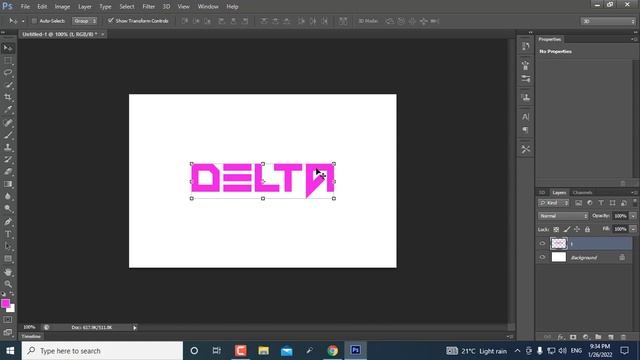
Task: Click the background white color swatch
Action: [12, 309]
